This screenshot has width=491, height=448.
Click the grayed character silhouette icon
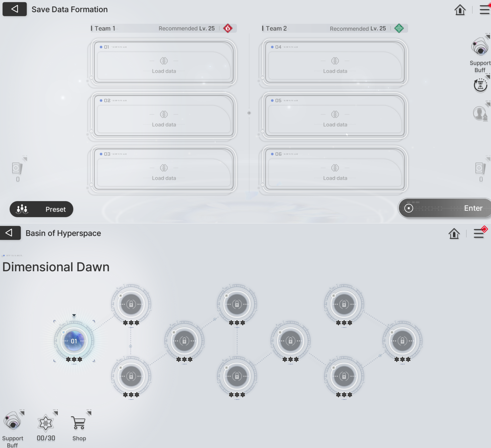(480, 113)
